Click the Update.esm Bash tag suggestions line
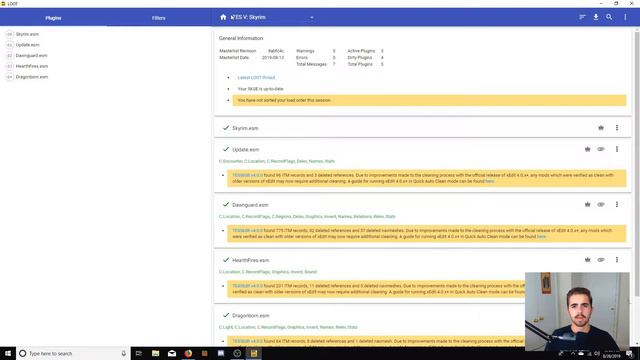Screen dimensions: 640x360 pos(276,161)
